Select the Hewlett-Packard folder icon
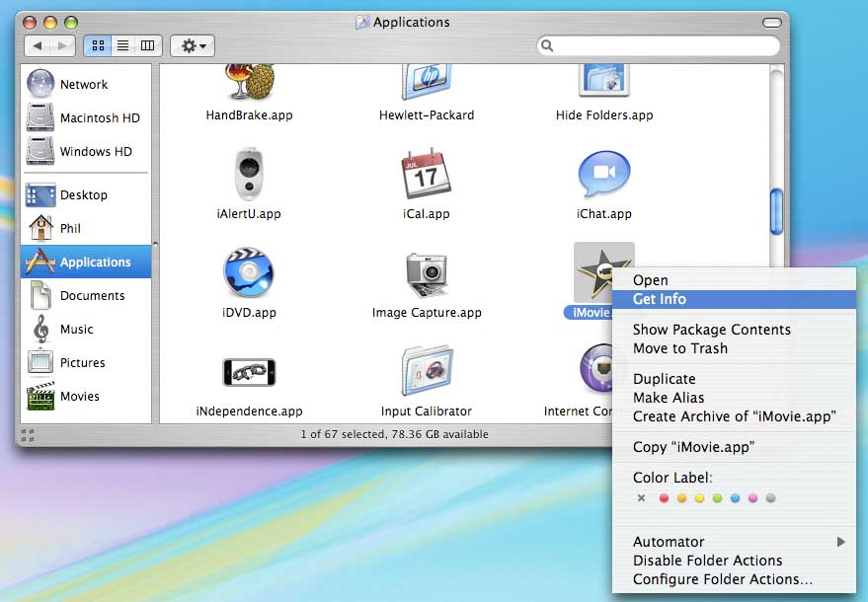 coord(427,82)
